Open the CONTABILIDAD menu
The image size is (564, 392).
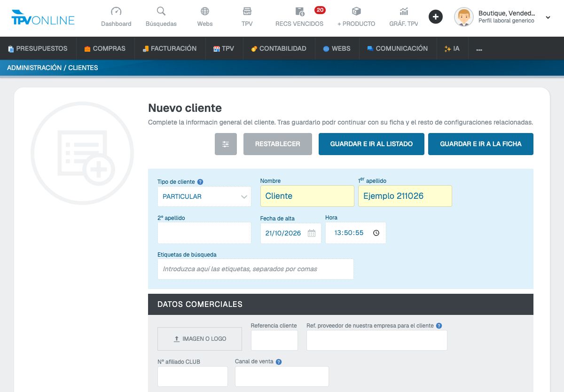[x=279, y=48]
